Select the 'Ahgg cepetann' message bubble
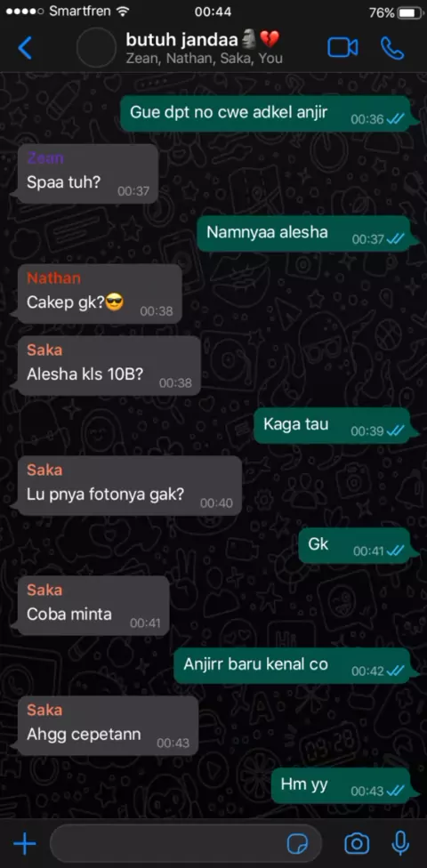 coord(108,726)
